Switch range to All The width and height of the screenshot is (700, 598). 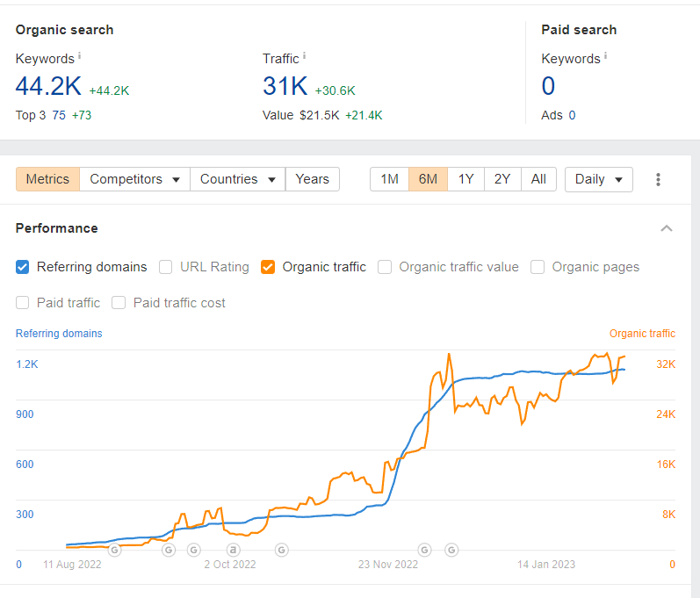point(539,179)
